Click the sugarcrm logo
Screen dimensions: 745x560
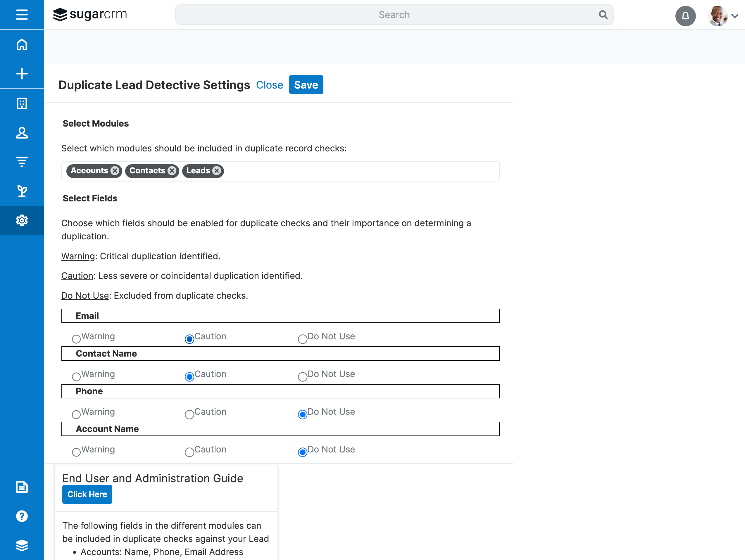pos(90,15)
